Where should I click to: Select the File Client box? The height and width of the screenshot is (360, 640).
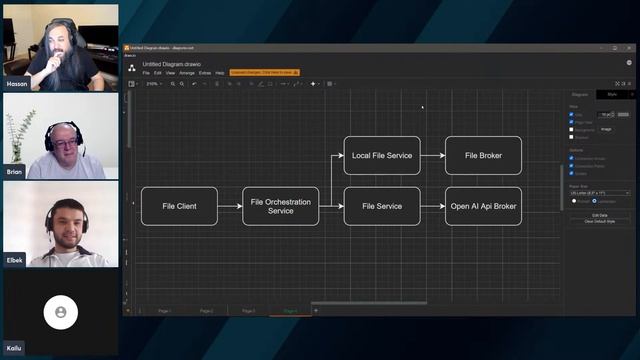point(179,206)
